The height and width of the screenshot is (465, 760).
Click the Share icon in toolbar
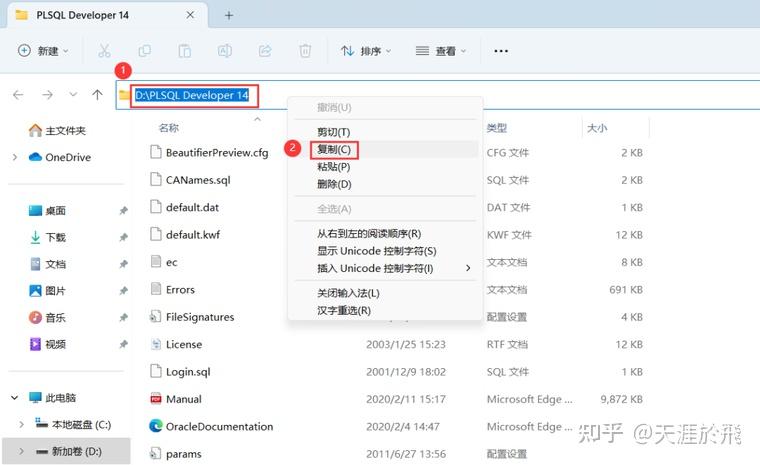pos(265,51)
